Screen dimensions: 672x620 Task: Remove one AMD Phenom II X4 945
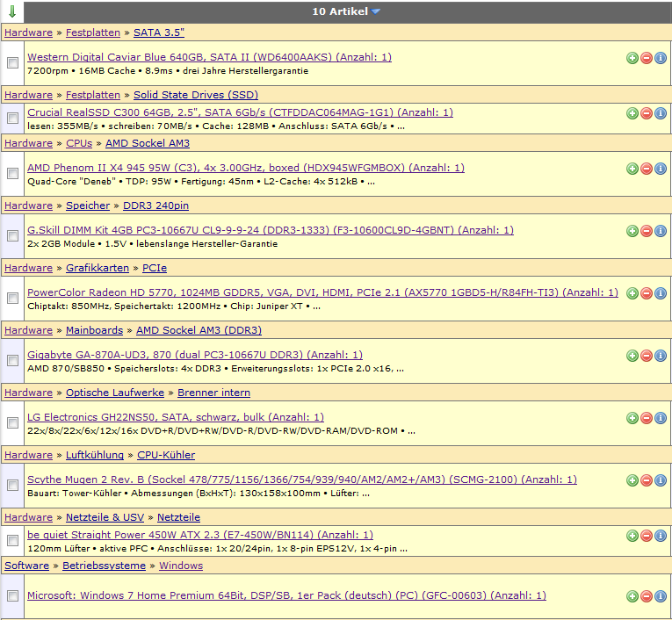pos(647,169)
